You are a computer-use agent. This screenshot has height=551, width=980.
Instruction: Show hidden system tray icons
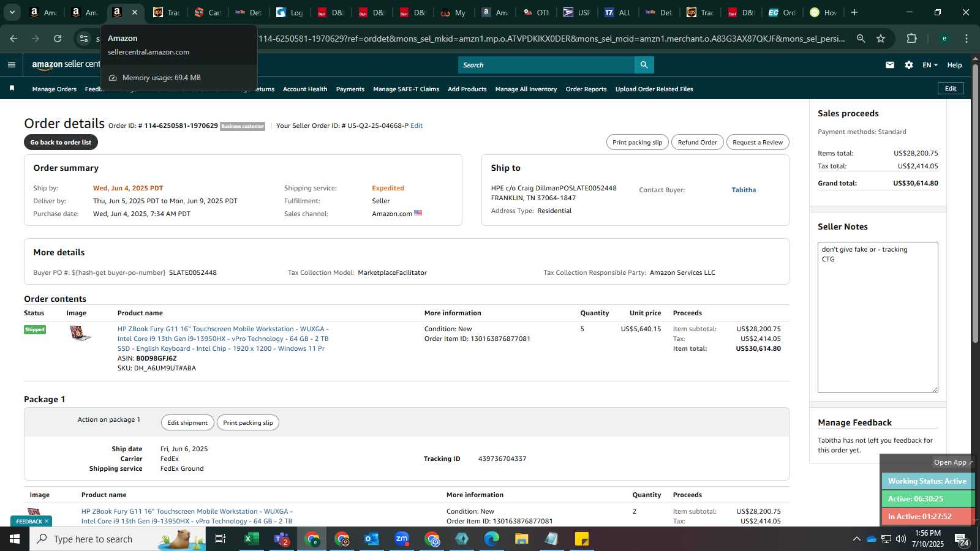click(856, 539)
